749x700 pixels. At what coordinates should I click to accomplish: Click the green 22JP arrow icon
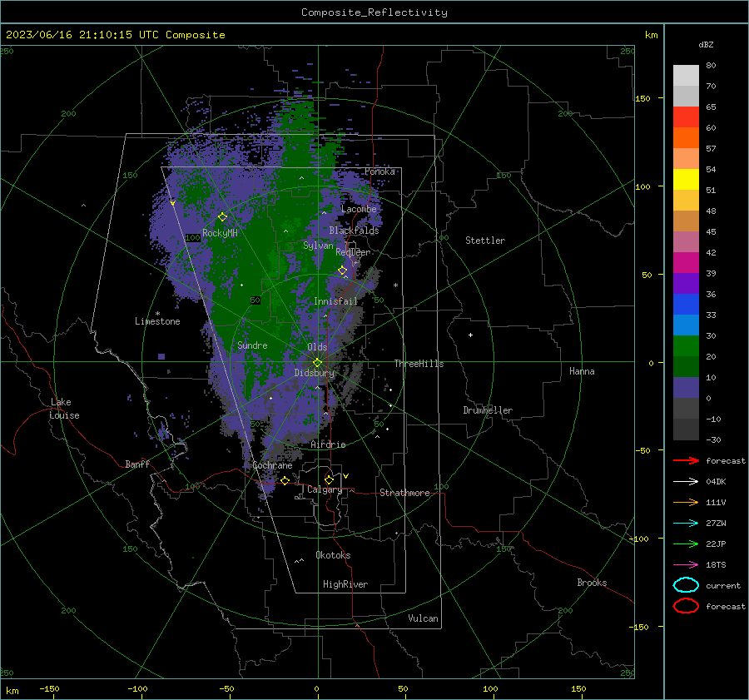[686, 544]
